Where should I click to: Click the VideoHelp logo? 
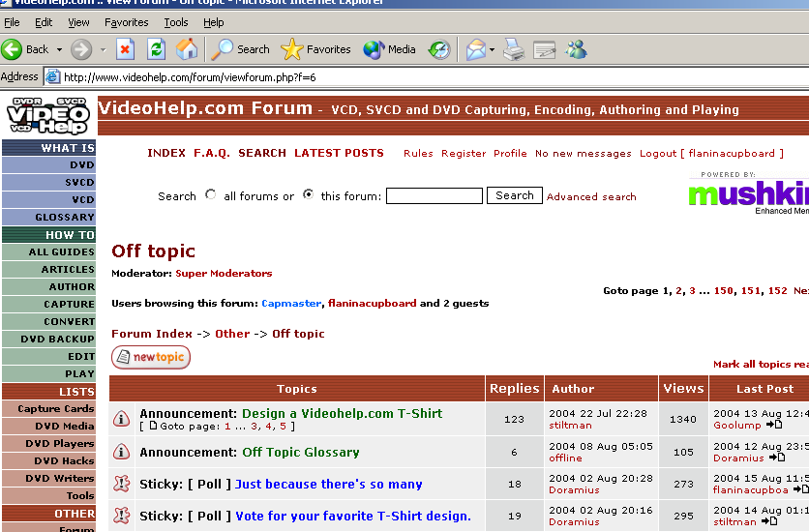coord(49,116)
